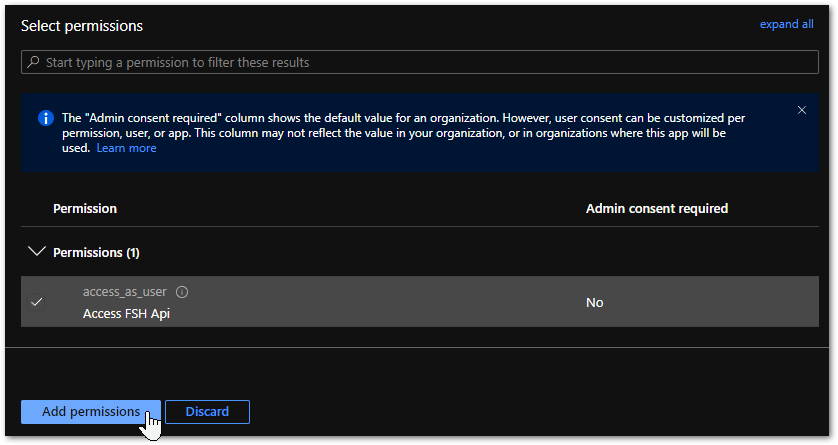Image resolution: width=838 pixels, height=445 pixels.
Task: Click the "Admin consent required" column header
Action: (x=656, y=209)
